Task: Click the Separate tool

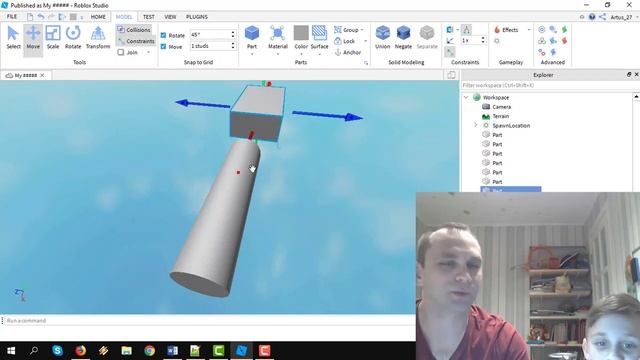Action: pyautogui.click(x=427, y=38)
